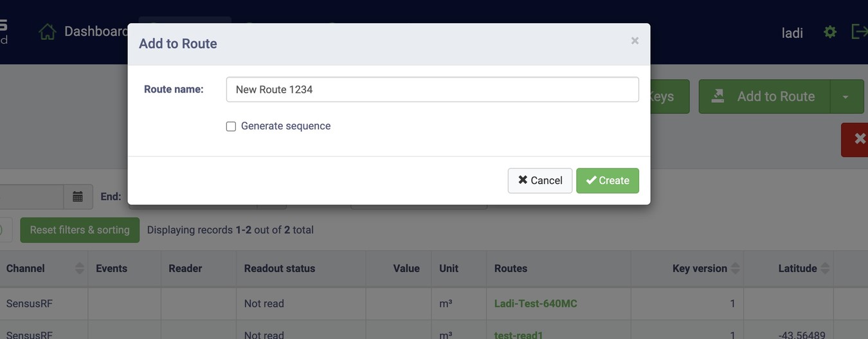Click the Reset filters & sorting button
This screenshot has height=339, width=868.
click(x=80, y=230)
